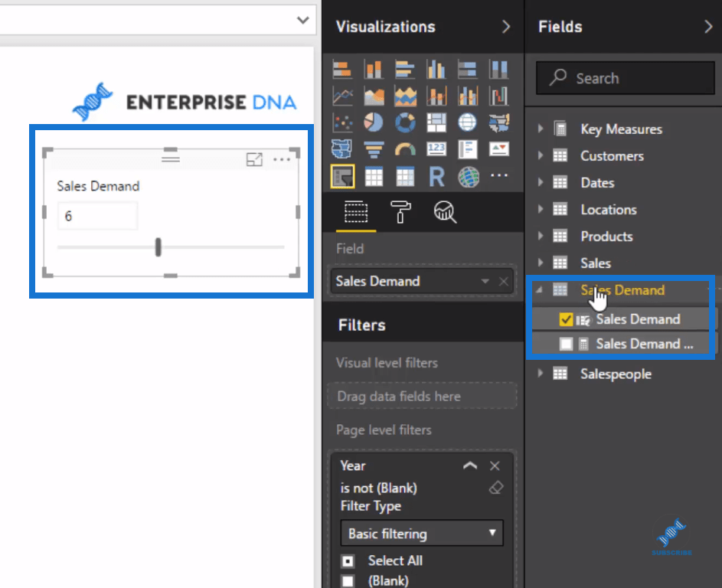Viewport: 722px width, 588px height.
Task: Tick the (Blank) year filter checkbox
Action: tap(348, 581)
